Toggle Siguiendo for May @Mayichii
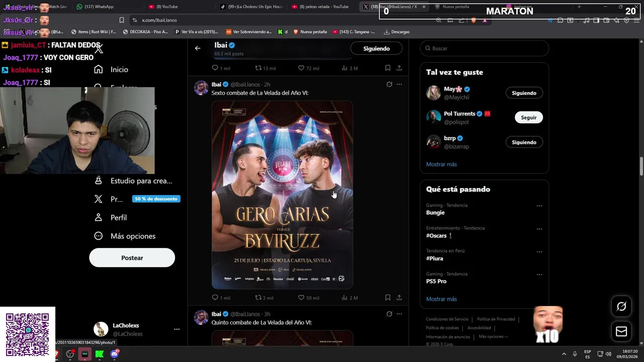 [x=524, y=93]
